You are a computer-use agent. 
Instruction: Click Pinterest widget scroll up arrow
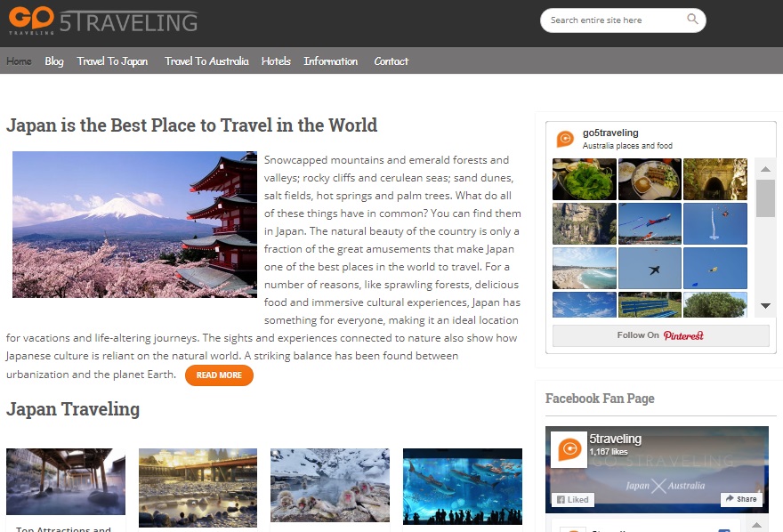click(x=765, y=170)
